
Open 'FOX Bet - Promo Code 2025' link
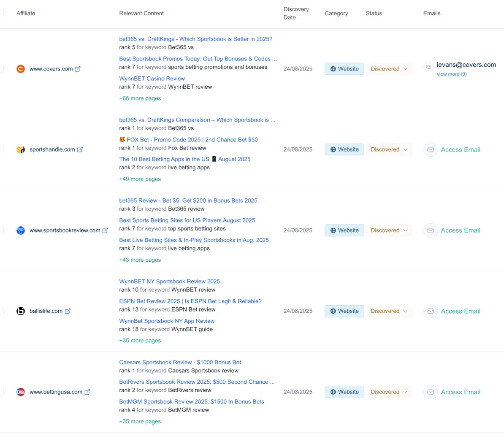point(188,139)
